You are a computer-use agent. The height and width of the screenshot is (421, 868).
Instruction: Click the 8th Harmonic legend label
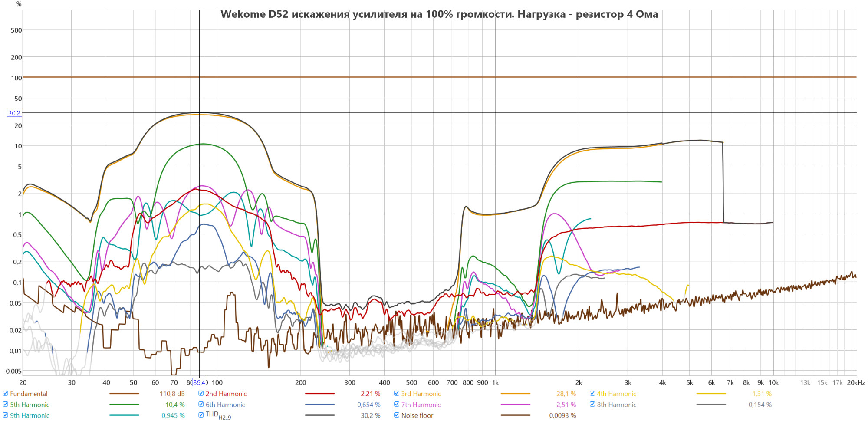616,405
